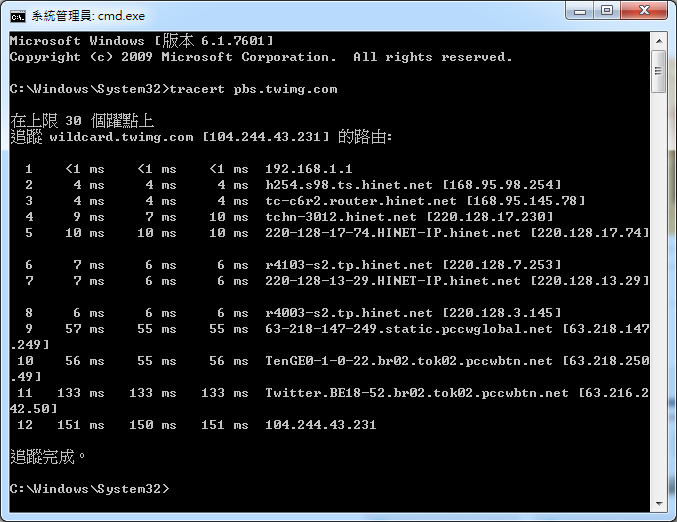Close the cmd.exe window
Viewport: 677px width, 522px height.
tap(644, 11)
